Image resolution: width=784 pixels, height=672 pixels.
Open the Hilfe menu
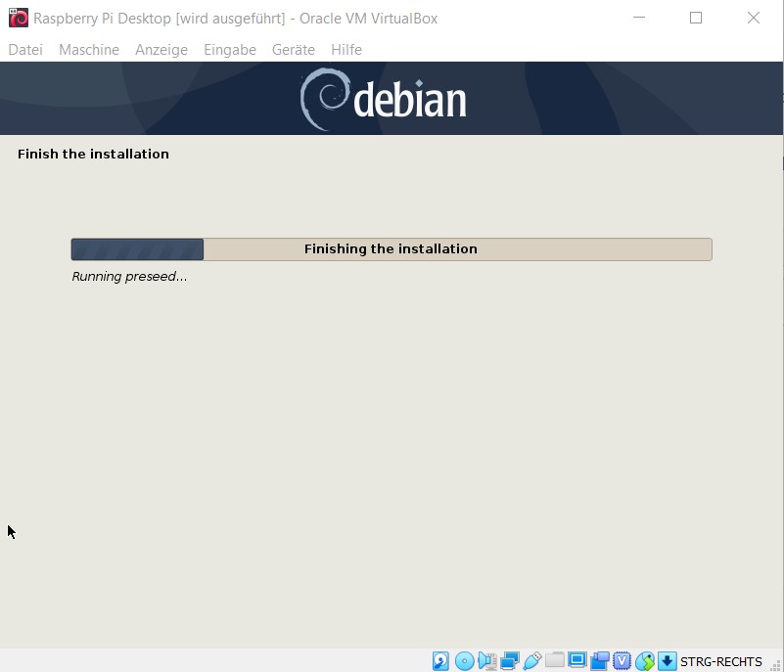coord(346,50)
